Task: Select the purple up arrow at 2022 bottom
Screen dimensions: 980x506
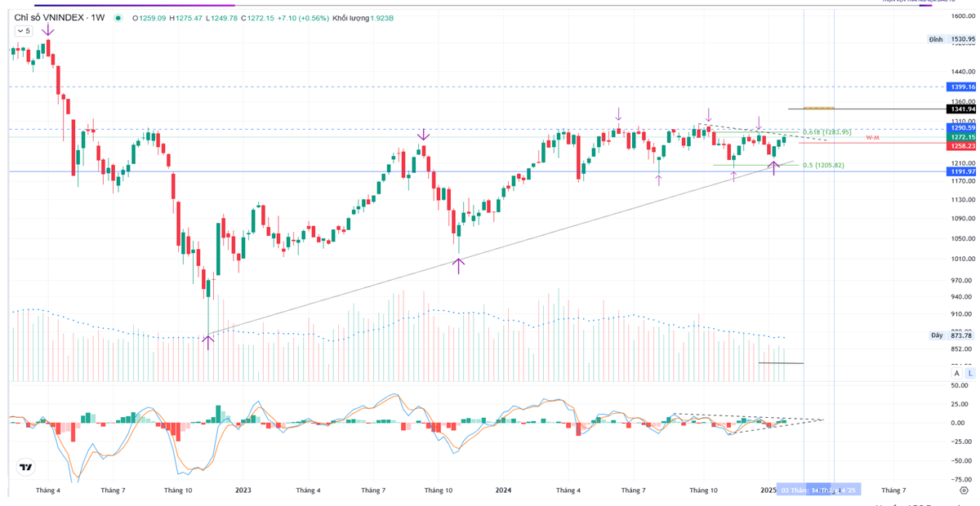Action: tap(208, 341)
